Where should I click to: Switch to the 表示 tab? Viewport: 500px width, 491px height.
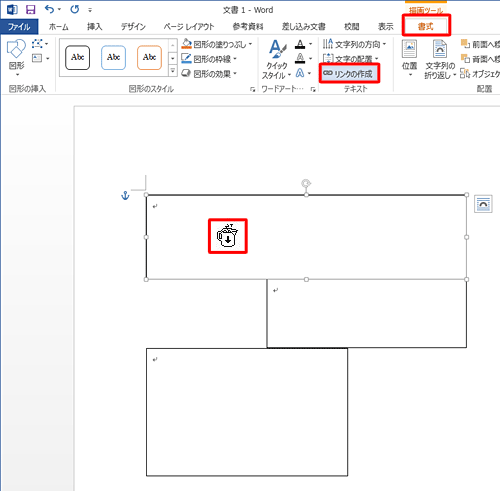click(386, 27)
